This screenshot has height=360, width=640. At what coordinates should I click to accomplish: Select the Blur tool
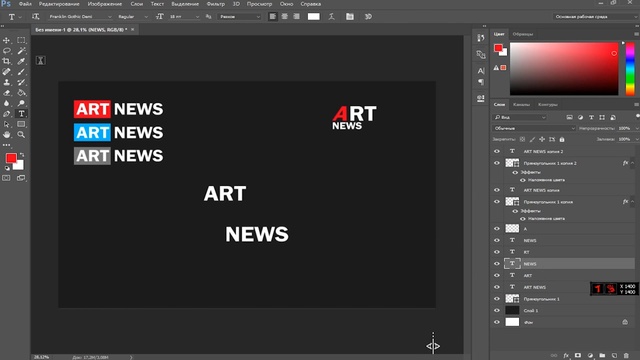coord(7,103)
